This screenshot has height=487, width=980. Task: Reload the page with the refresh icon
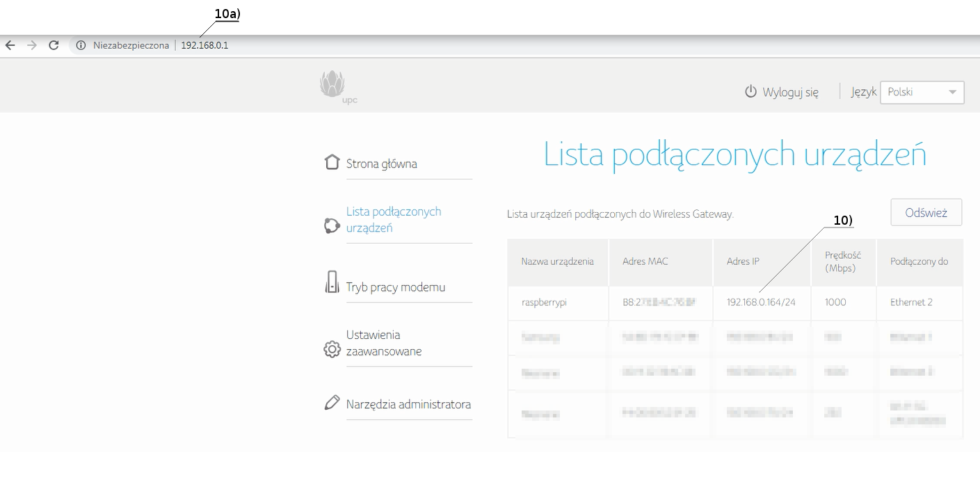tap(54, 45)
